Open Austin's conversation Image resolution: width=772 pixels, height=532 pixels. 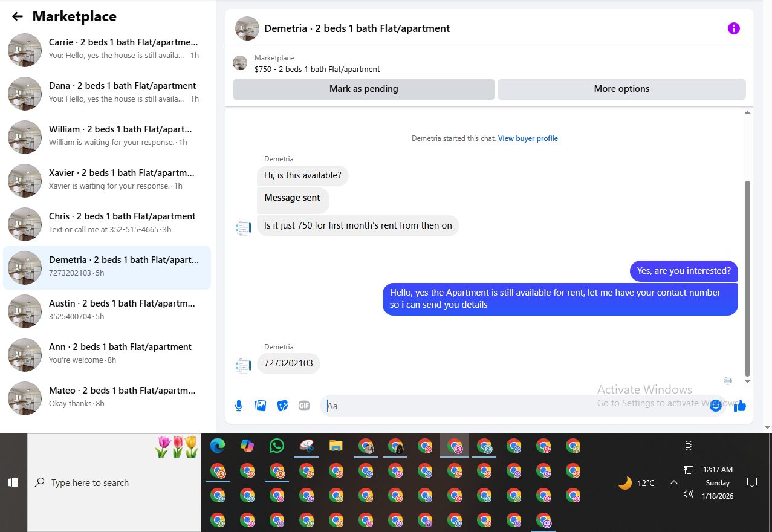[x=107, y=310]
